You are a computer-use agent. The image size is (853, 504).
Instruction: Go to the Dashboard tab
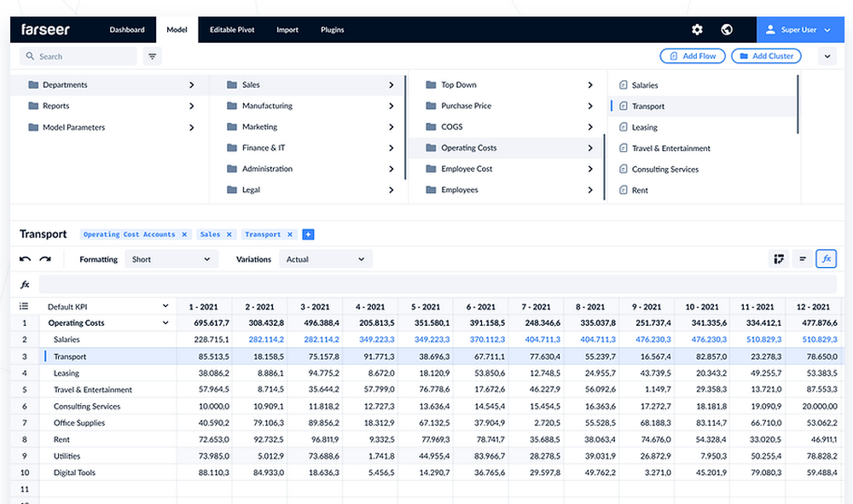[127, 30]
